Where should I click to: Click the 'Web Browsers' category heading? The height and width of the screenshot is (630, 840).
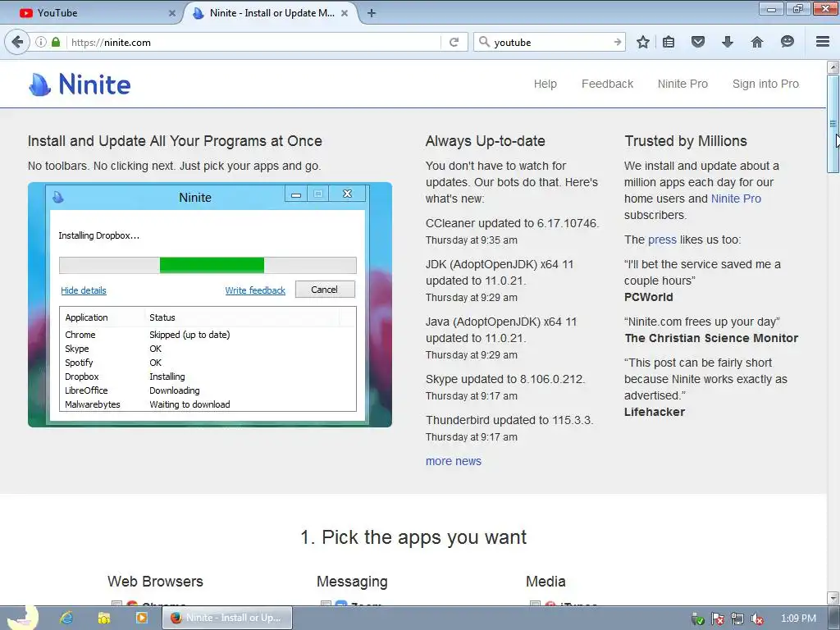[155, 582]
